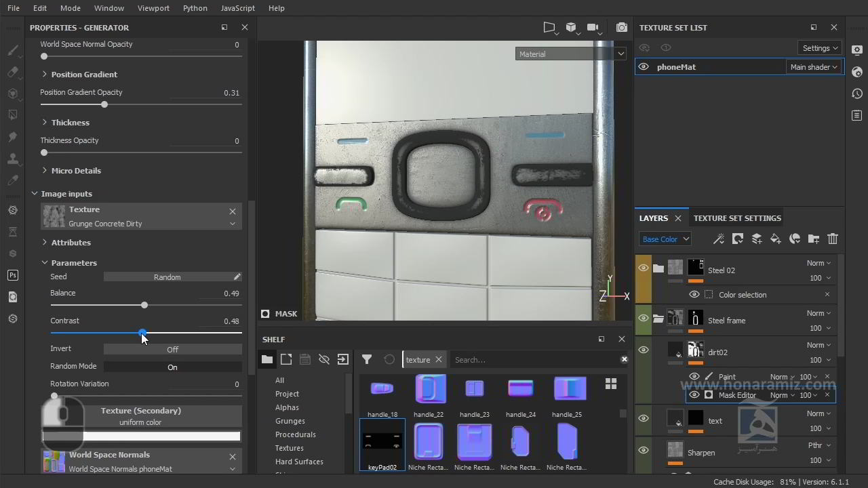Toggle the Invert Off switch
This screenshot has height=488, width=868.
[x=173, y=349]
